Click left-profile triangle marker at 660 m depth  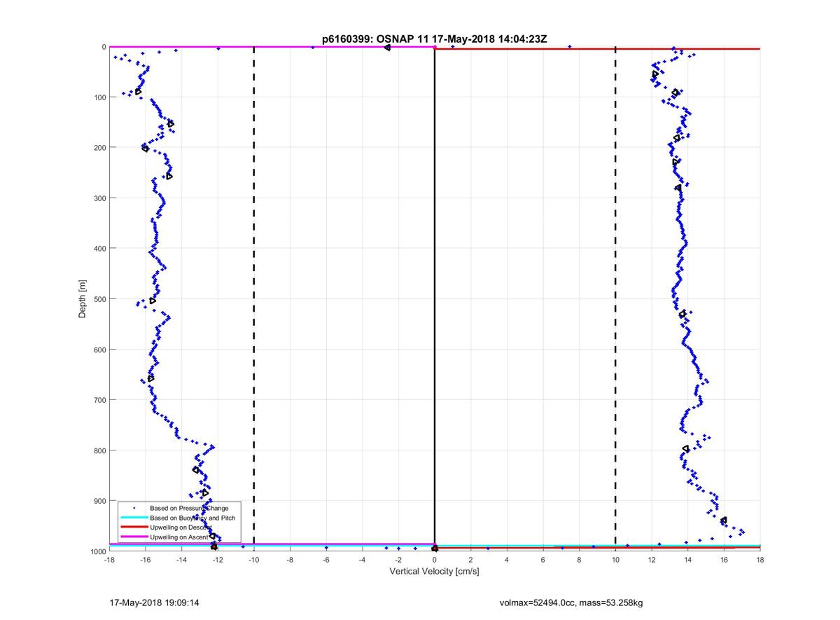[150, 378]
